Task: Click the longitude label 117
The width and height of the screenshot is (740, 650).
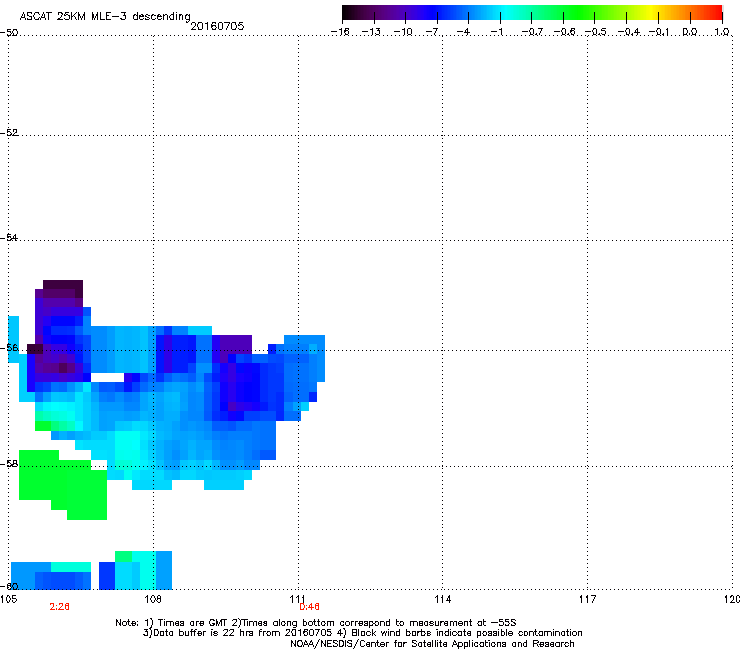Action: 588,599
